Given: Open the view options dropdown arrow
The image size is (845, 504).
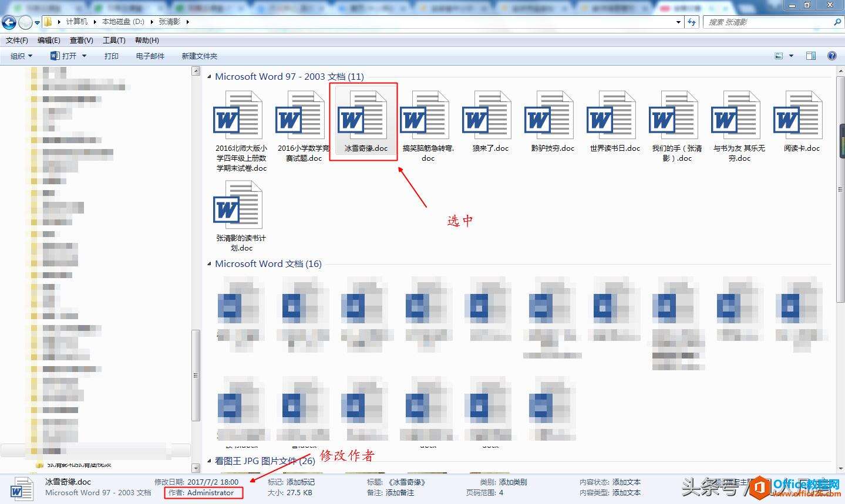Looking at the screenshot, I should click(791, 56).
